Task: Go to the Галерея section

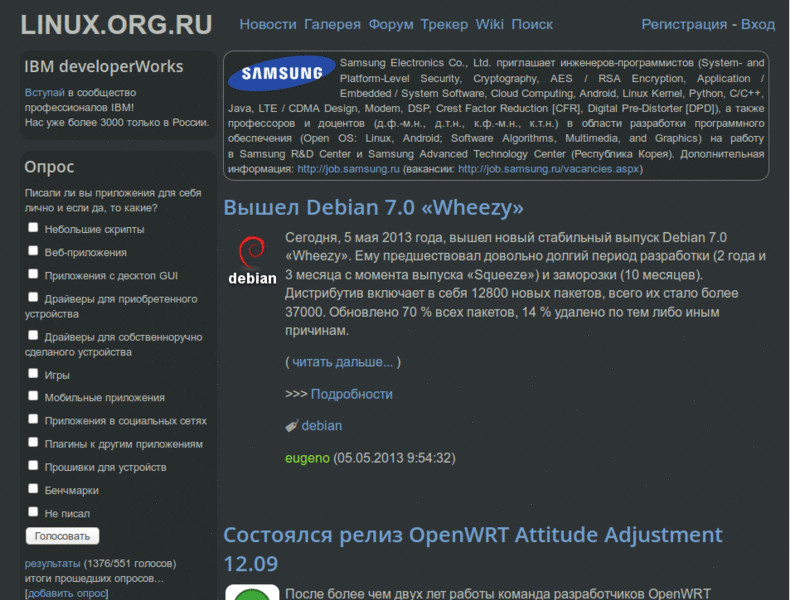Action: [332, 24]
